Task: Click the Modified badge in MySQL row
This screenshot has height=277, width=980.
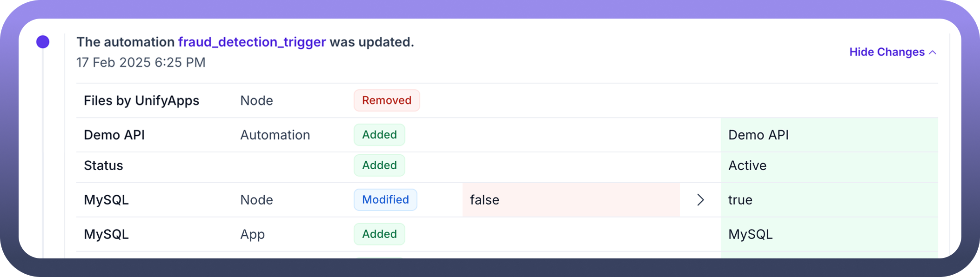Action: (x=385, y=200)
